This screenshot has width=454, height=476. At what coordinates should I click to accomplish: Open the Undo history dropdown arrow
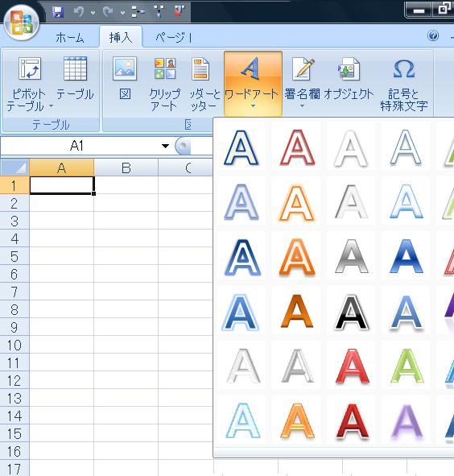coord(93,13)
